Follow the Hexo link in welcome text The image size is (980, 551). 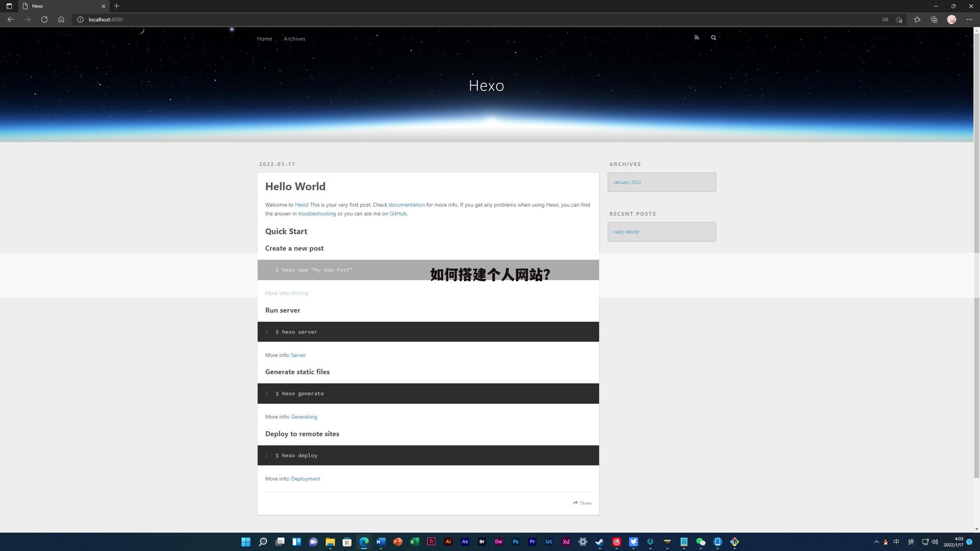pos(301,205)
